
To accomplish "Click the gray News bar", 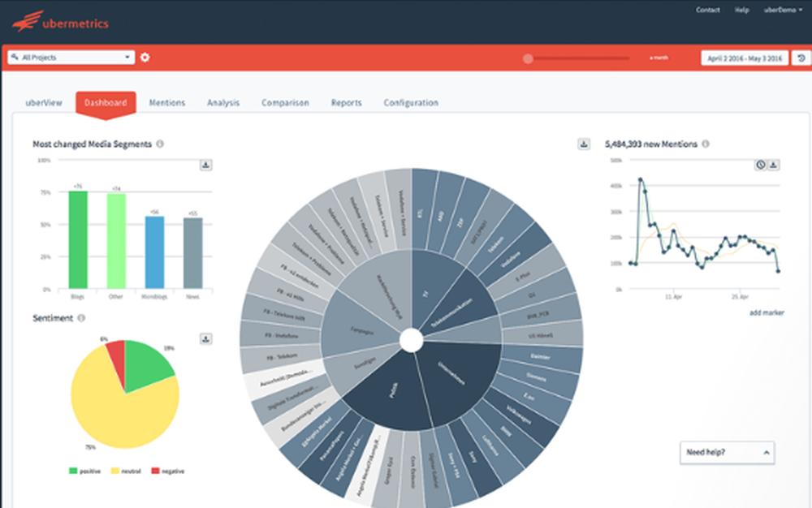I will [192, 253].
